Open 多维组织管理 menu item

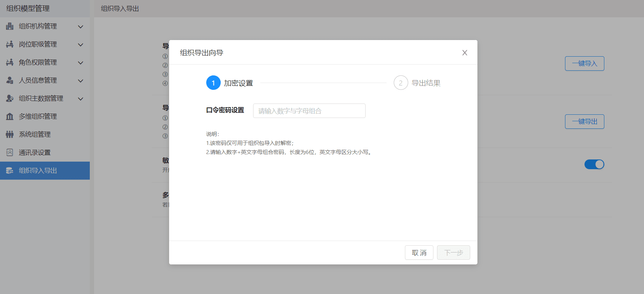[45, 117]
